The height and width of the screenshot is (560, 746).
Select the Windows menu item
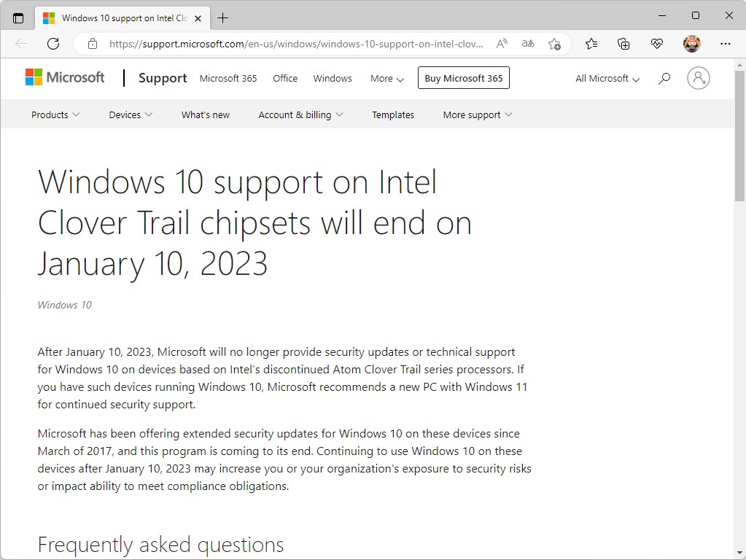tap(332, 78)
